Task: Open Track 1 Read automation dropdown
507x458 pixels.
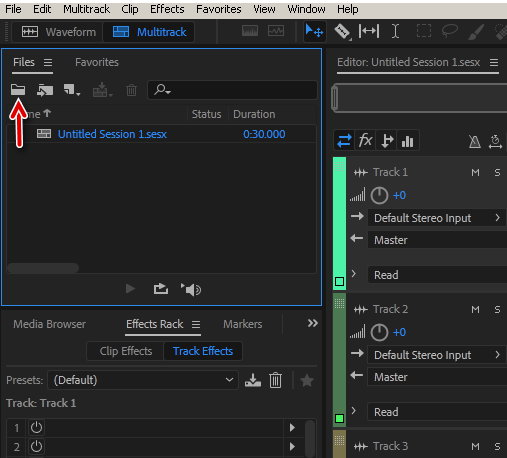Action: [x=437, y=275]
